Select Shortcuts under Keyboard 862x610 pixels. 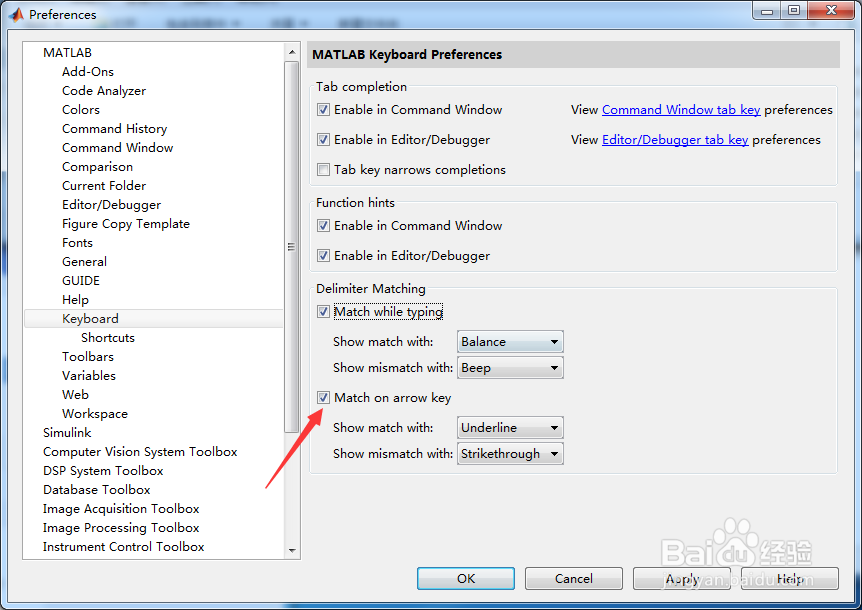click(x=108, y=338)
